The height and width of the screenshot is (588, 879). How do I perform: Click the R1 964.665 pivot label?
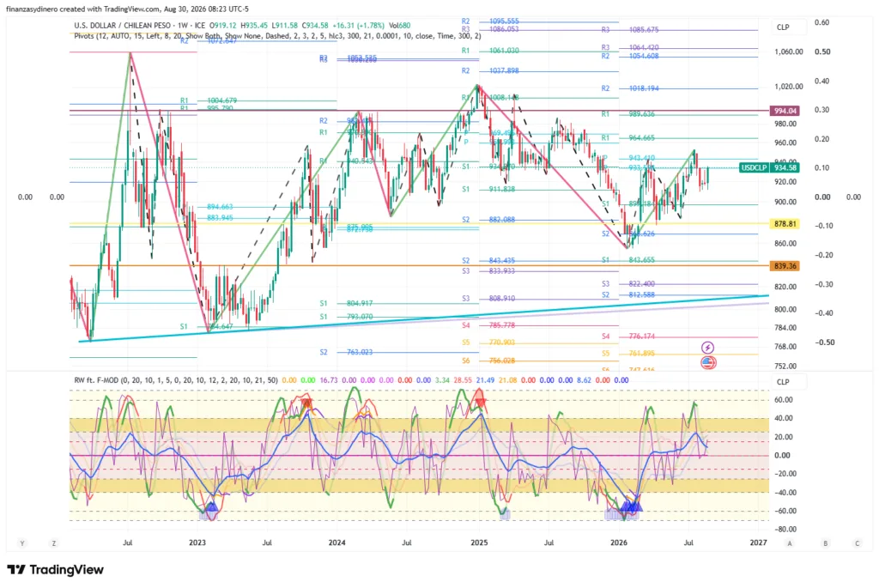(x=627, y=138)
